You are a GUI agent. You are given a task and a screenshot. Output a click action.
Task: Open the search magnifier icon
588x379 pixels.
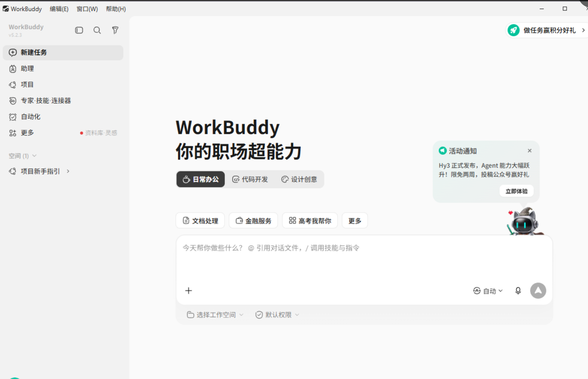97,30
